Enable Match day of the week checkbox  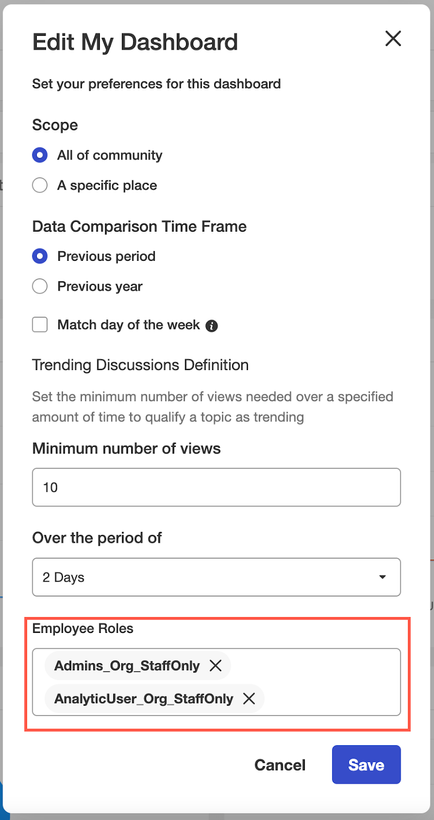coord(40,325)
